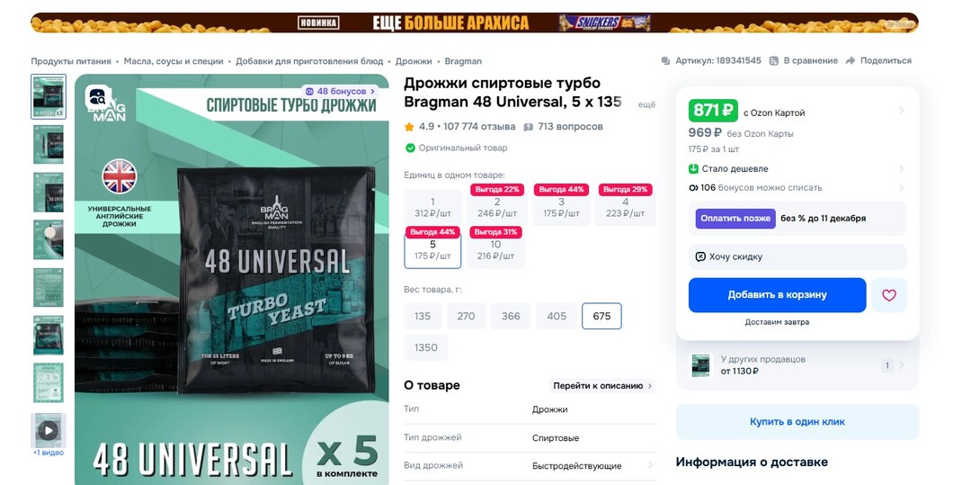Open image search icon on product photo
This screenshot has width=980, height=485.
[x=99, y=97]
